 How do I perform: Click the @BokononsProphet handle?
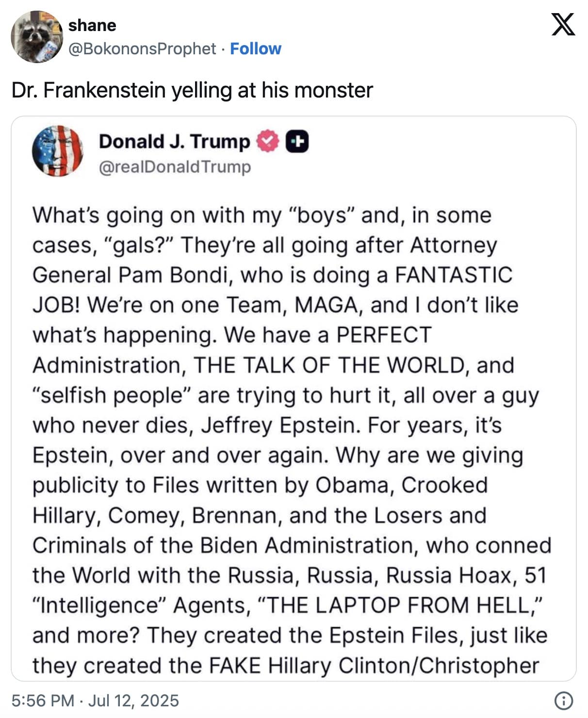(x=142, y=49)
